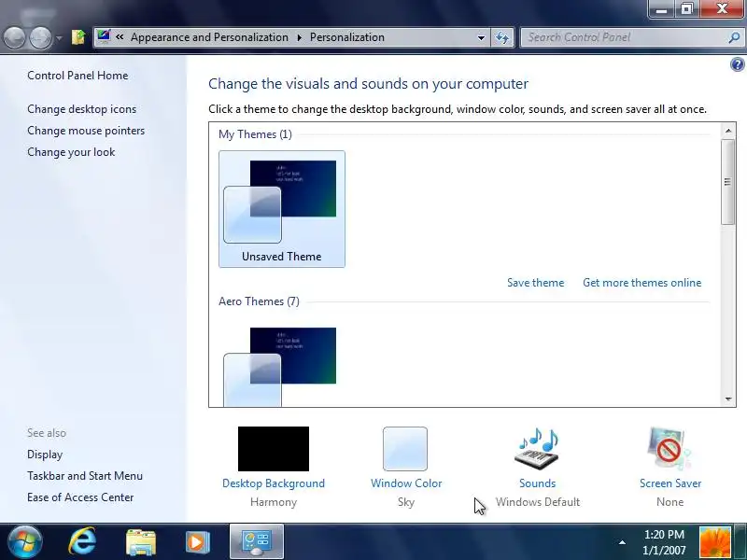Refresh the Personalization page
The image size is (747, 560).
tap(502, 37)
